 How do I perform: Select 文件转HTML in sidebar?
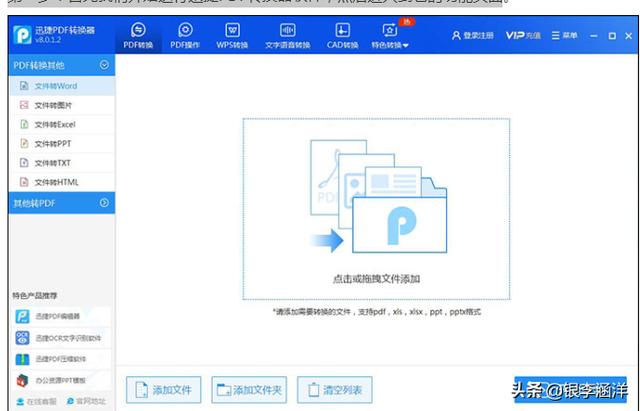pyautogui.click(x=62, y=182)
